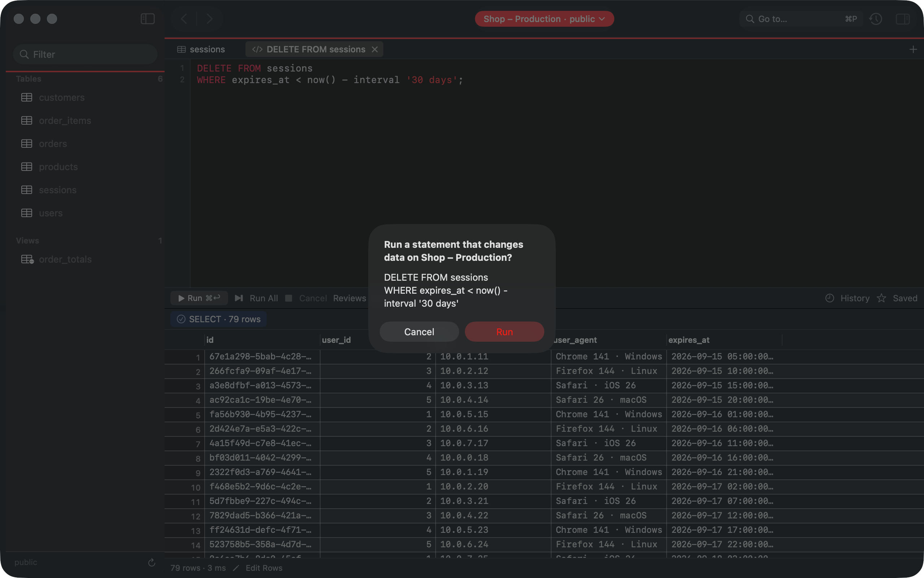
Task: Open the users table
Action: click(x=51, y=213)
